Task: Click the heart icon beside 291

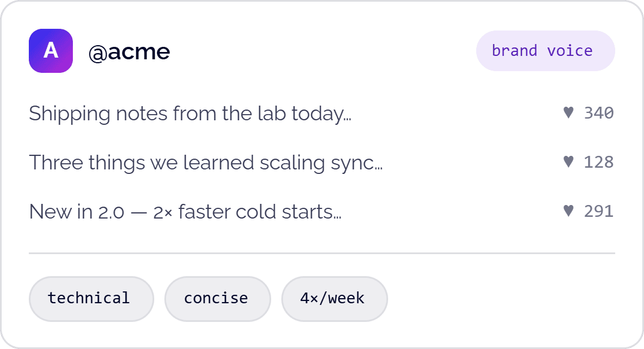Action: pos(568,211)
